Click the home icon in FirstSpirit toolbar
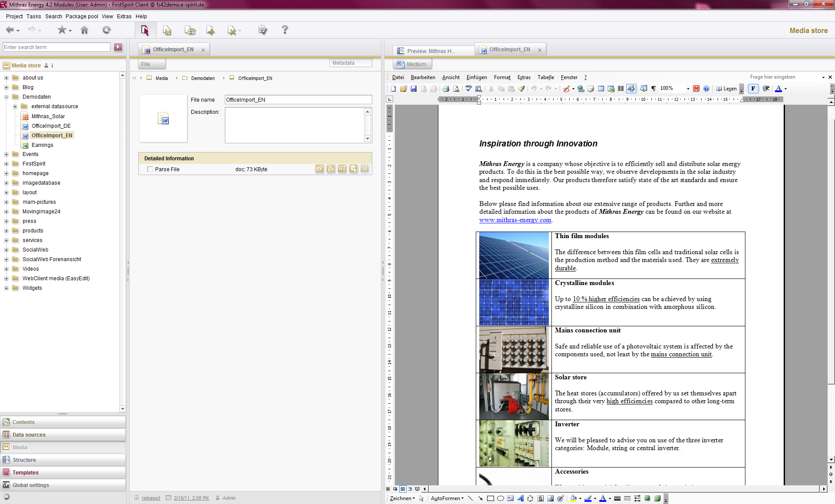Image resolution: width=835 pixels, height=504 pixels. 84,30
